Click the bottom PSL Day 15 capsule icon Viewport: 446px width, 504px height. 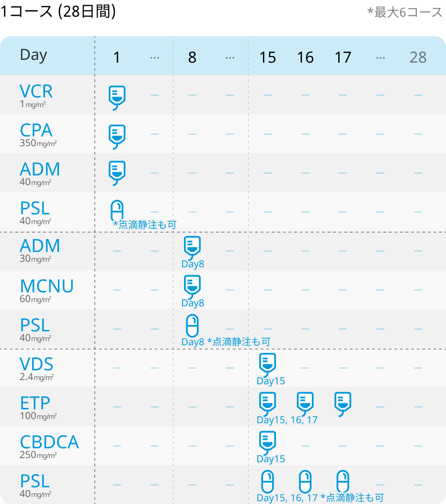[268, 482]
